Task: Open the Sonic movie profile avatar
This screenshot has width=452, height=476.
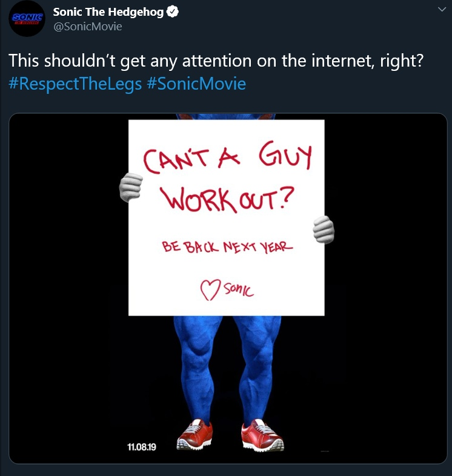Action: [26, 18]
